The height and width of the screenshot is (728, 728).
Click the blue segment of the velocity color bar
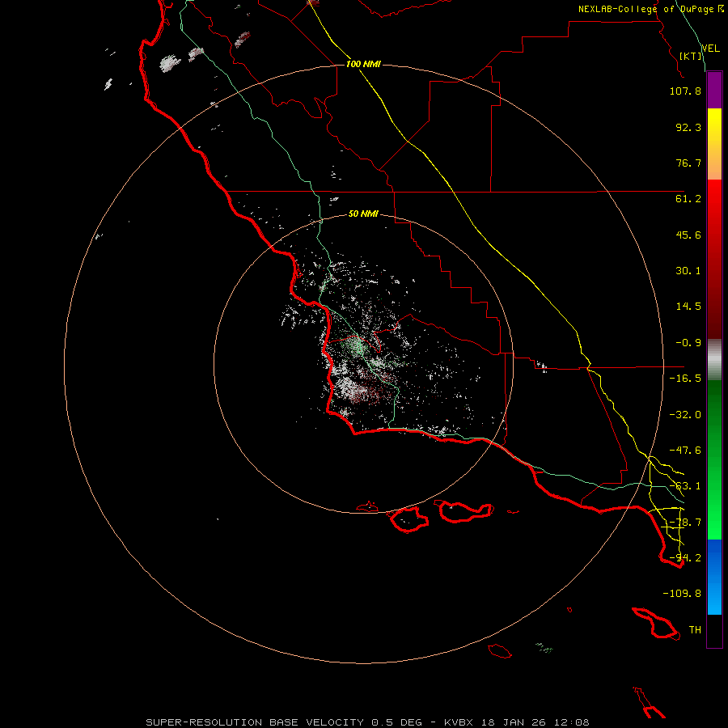coord(714,577)
